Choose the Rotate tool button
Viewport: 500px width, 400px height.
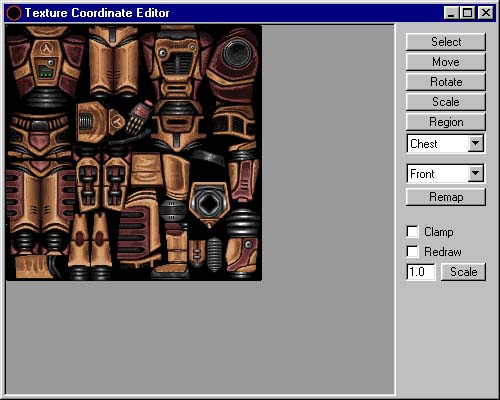[446, 82]
